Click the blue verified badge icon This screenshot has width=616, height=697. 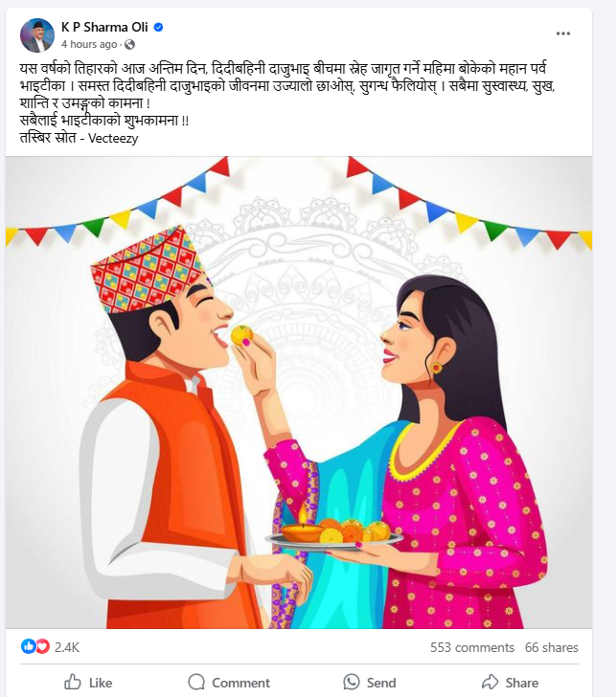point(158,27)
